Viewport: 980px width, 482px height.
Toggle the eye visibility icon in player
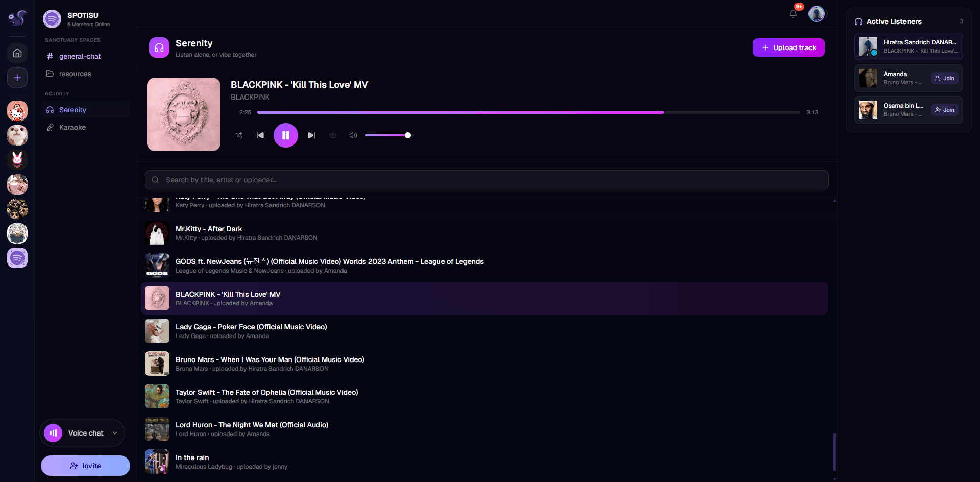[333, 135]
